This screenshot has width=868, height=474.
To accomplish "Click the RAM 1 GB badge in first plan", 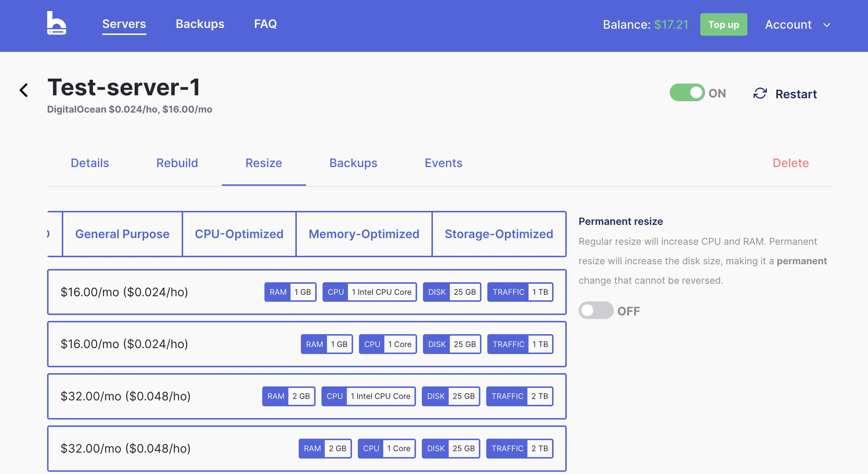I will pos(290,292).
